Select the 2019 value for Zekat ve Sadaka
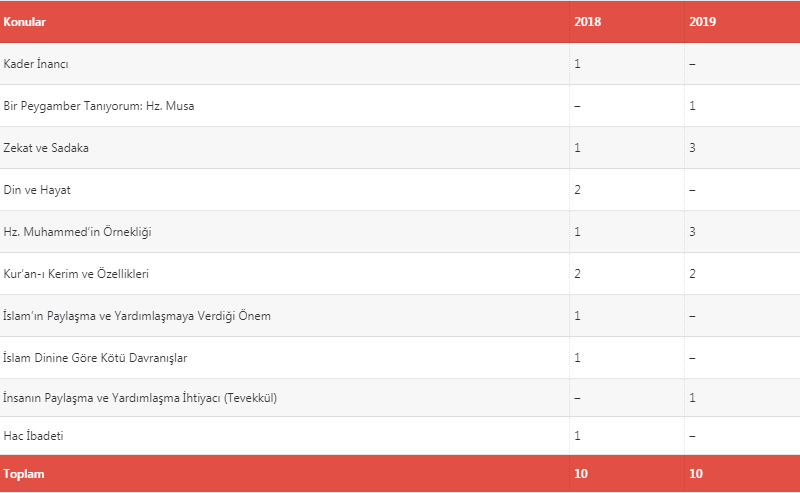The image size is (800, 493). [692, 148]
